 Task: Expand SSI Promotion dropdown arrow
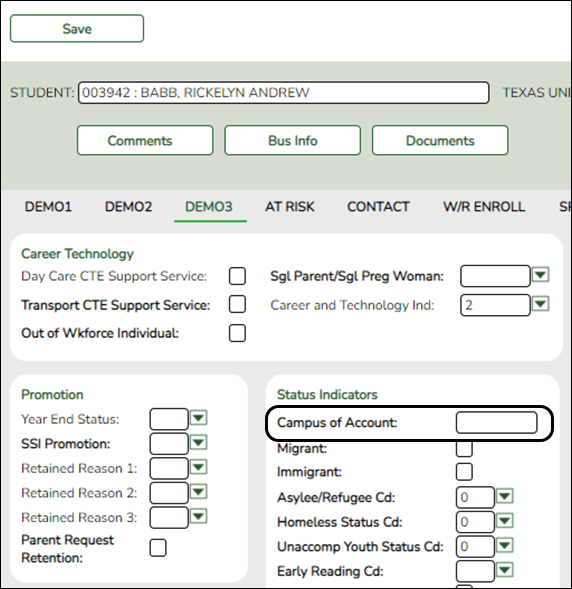tap(199, 443)
